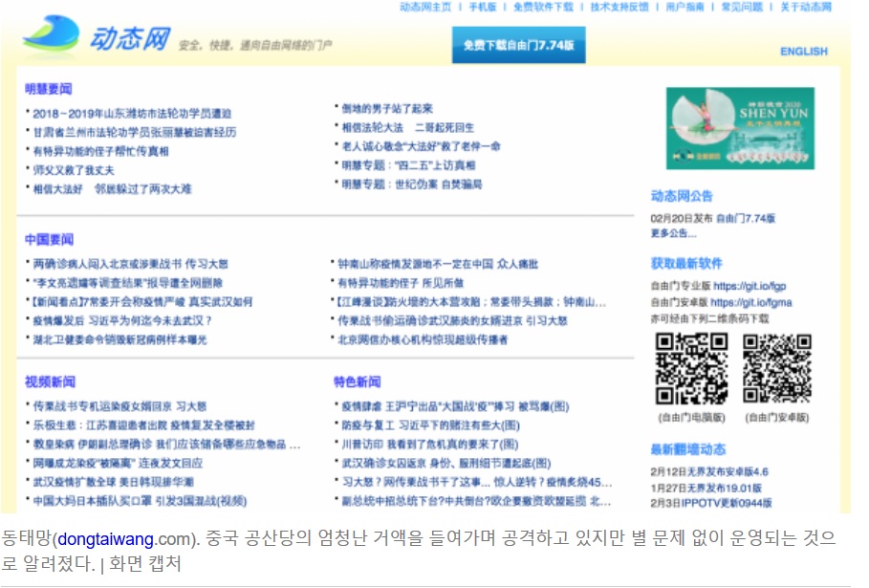Open the 关于动态网 top nav link
Viewport: 869px width, 588px height.
pyautogui.click(x=806, y=8)
